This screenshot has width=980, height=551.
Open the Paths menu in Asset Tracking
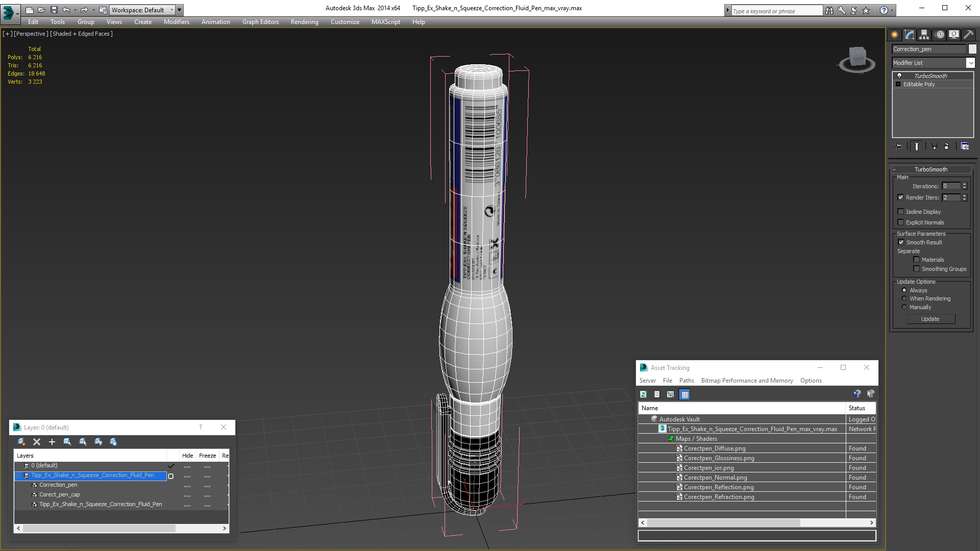(x=687, y=381)
